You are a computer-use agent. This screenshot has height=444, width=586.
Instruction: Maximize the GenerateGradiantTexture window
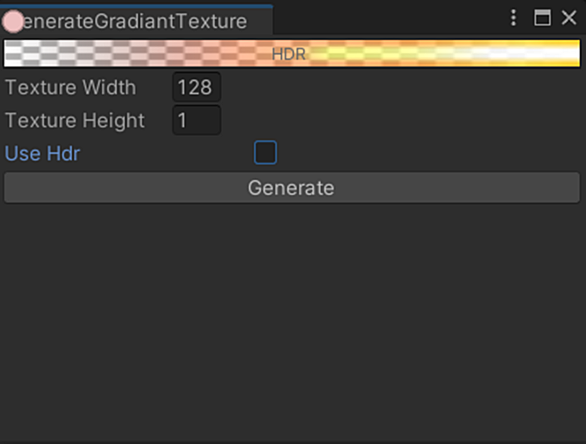542,18
